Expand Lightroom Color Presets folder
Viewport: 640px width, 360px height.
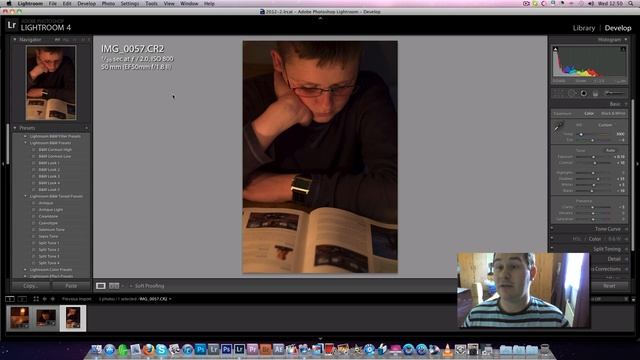point(25,270)
